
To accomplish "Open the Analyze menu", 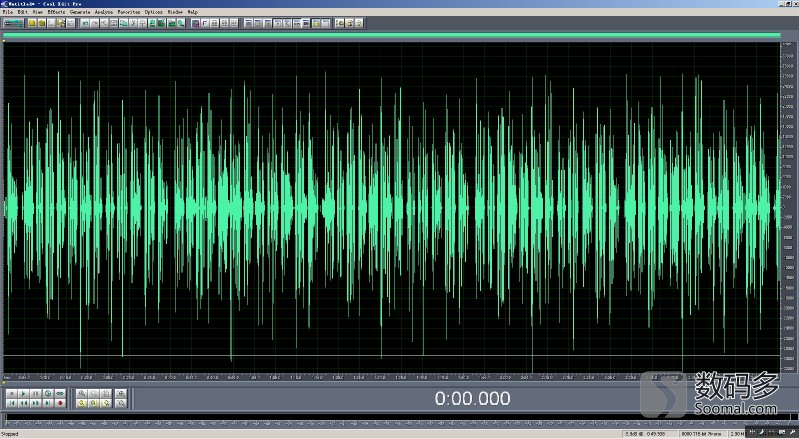I will [x=104, y=12].
